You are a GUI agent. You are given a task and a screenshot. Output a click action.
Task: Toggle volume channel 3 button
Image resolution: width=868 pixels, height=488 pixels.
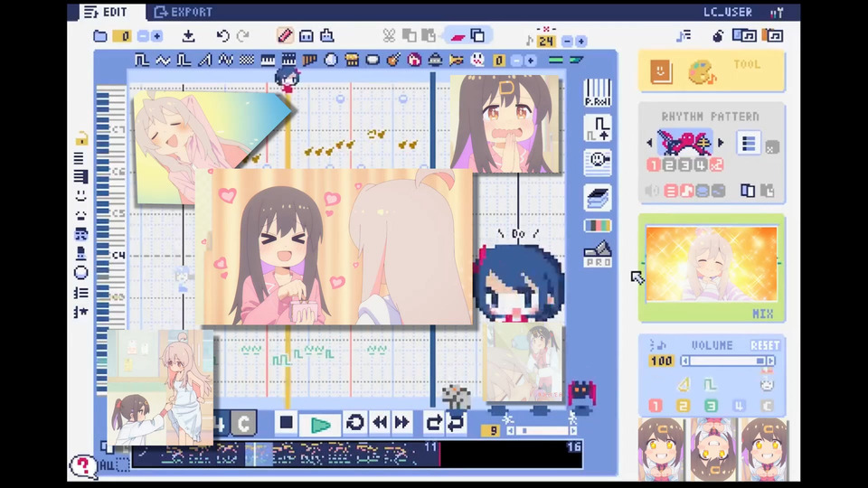711,406
